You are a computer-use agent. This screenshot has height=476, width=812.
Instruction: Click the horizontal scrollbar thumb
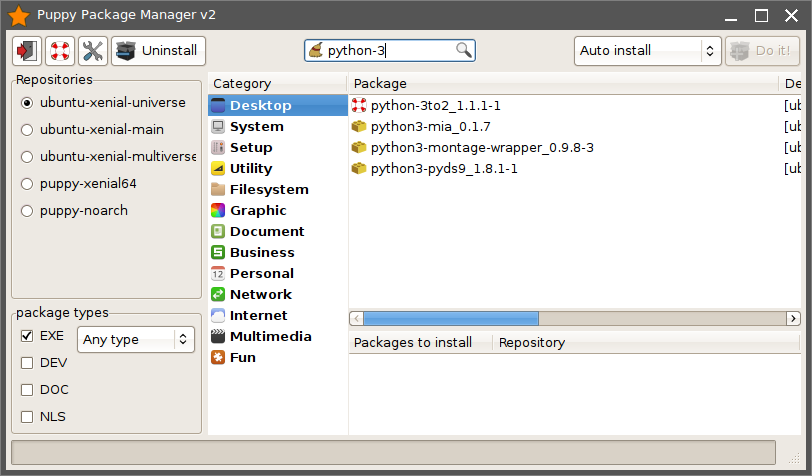pos(451,318)
